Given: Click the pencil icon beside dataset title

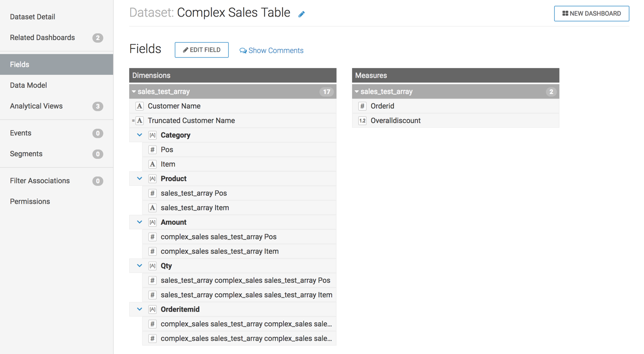Looking at the screenshot, I should tap(301, 15).
